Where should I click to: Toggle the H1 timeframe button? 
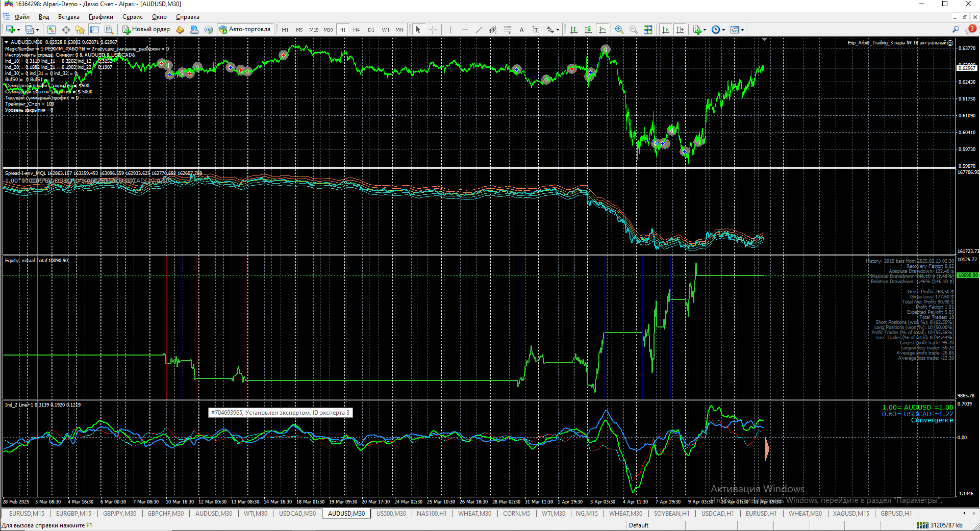342,30
